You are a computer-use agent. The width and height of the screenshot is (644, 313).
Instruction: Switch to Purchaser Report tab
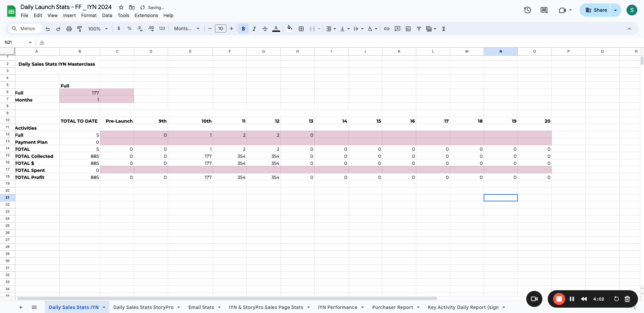[x=392, y=307]
